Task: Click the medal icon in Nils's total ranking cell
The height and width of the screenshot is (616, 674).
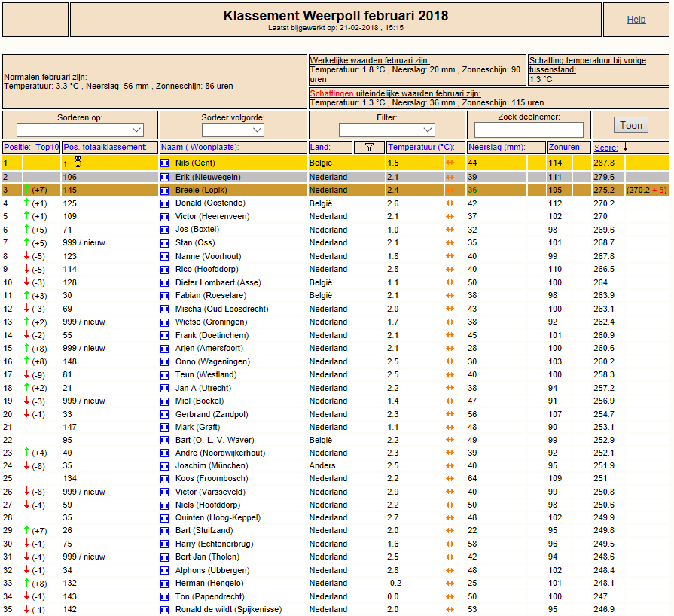Action: (x=78, y=162)
